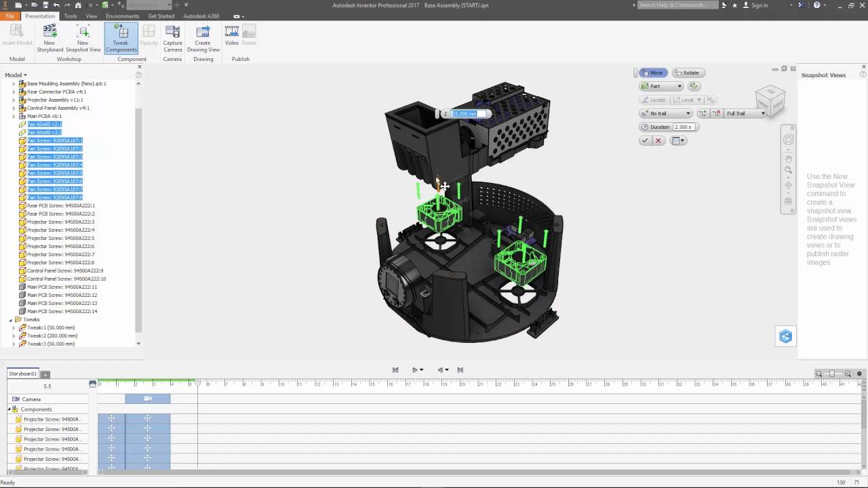Select Rear PCB Screw: 94500A222:1 in browser

[61, 205]
